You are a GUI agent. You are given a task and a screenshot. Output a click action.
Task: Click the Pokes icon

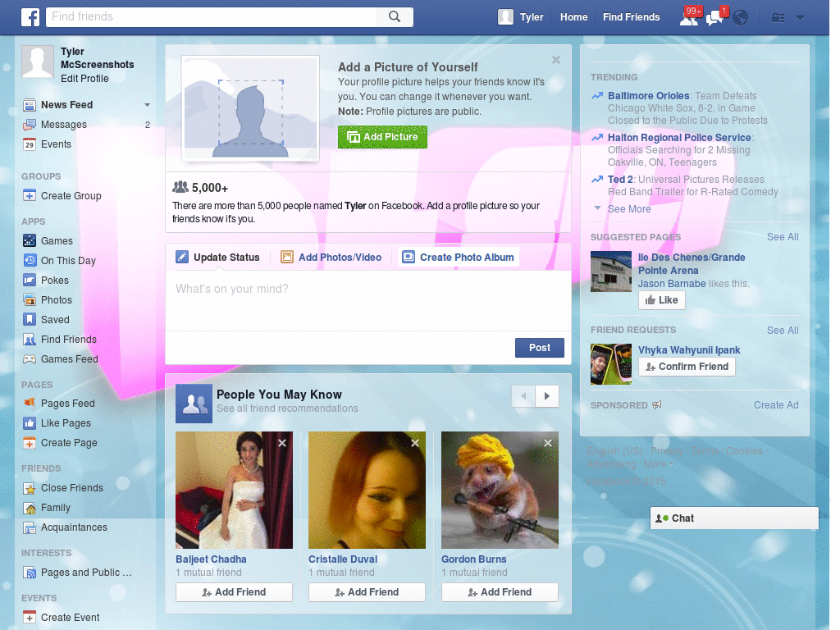tap(30, 281)
